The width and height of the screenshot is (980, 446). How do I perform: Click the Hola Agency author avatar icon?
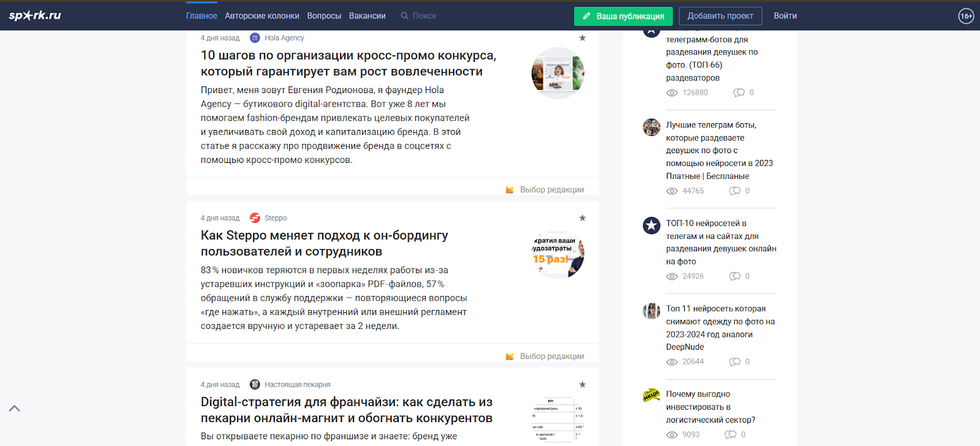tap(255, 38)
